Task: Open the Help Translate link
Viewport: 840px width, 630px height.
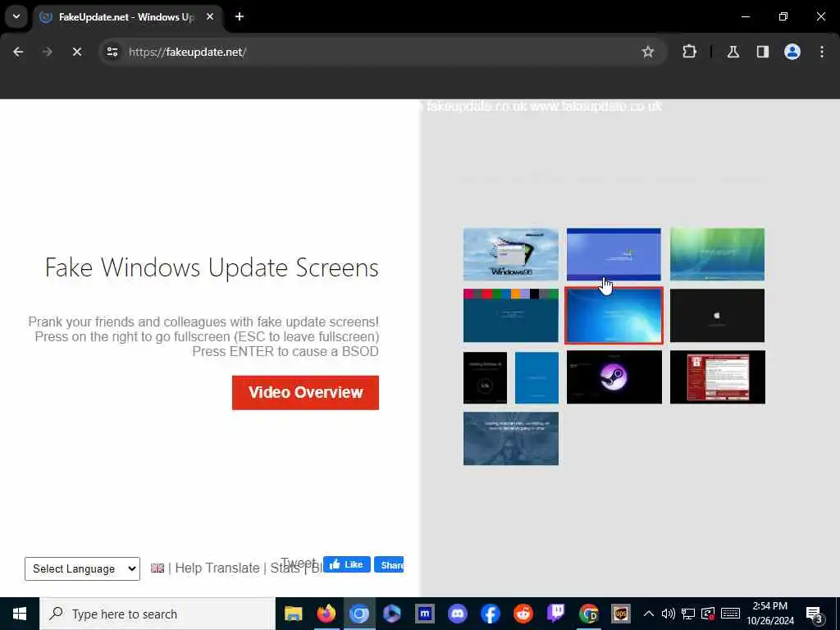Action: point(217,568)
